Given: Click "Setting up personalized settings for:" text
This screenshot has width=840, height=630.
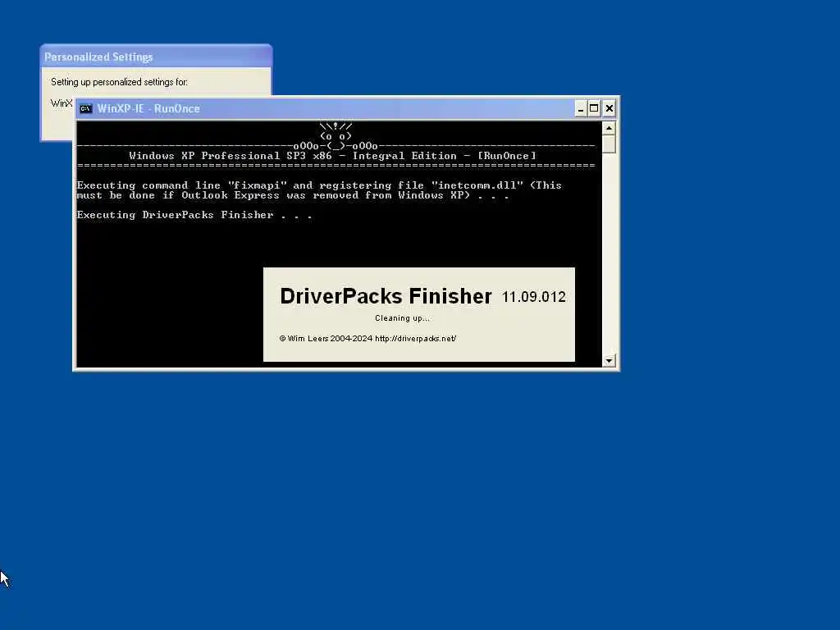Looking at the screenshot, I should pos(119,82).
